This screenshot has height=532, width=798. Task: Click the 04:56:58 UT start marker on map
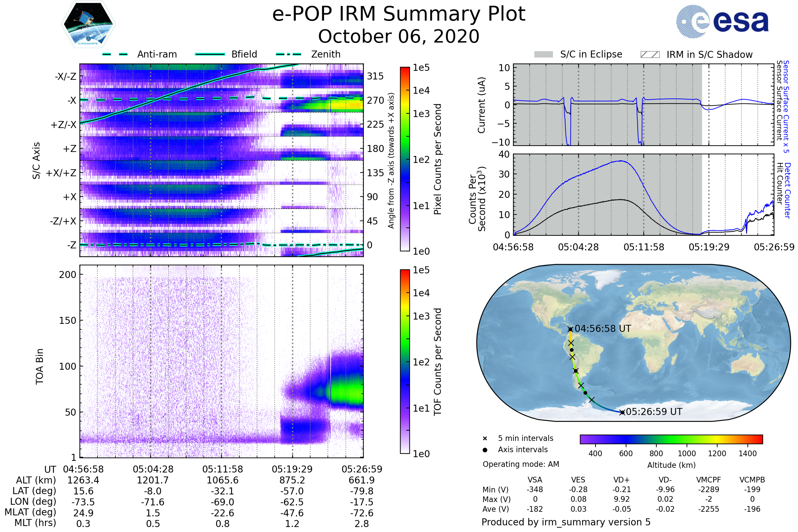pos(570,330)
